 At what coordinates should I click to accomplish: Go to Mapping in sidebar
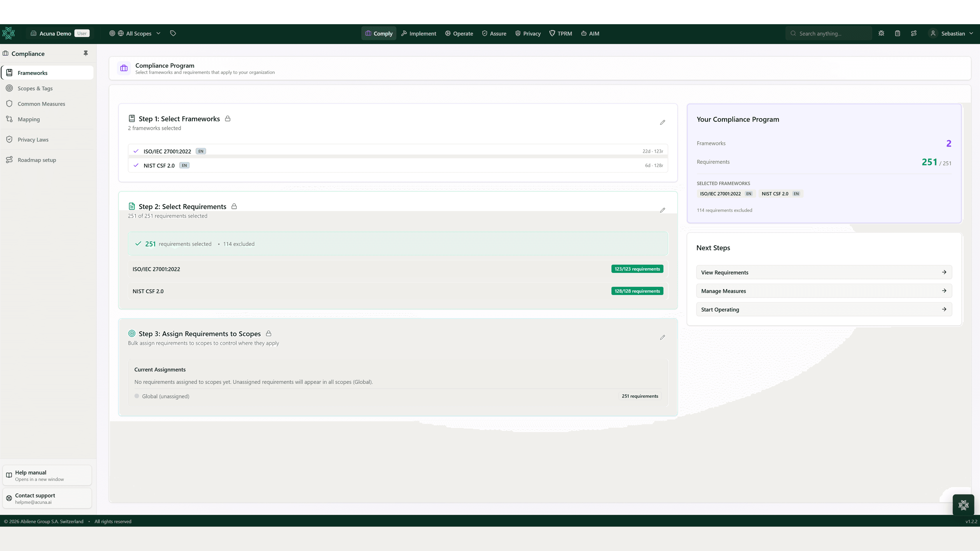[48, 120]
